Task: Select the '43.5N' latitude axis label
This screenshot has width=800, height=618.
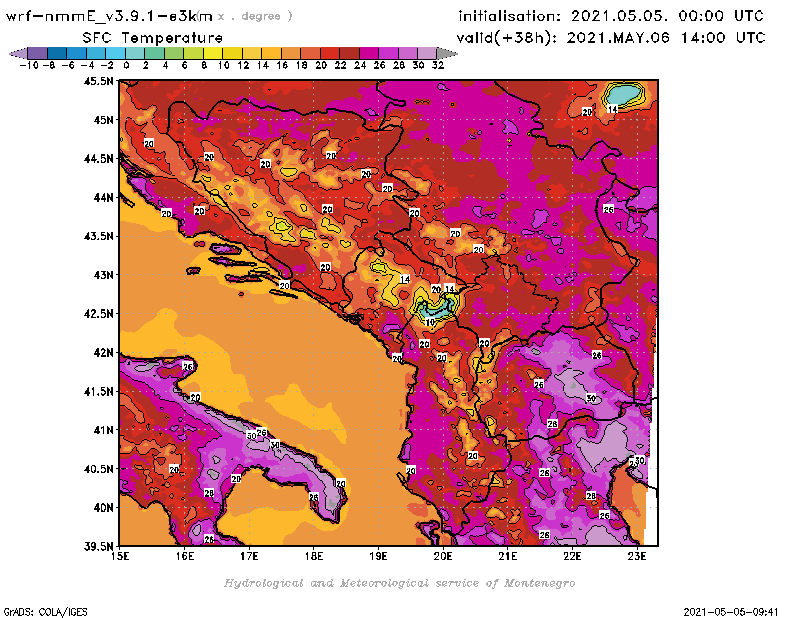Action: 98,236
